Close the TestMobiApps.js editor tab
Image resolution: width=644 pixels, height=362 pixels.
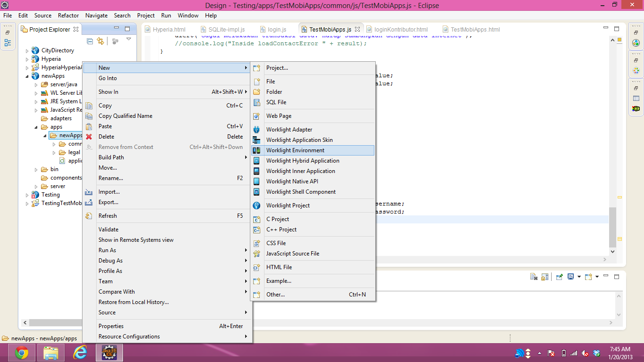(x=357, y=28)
